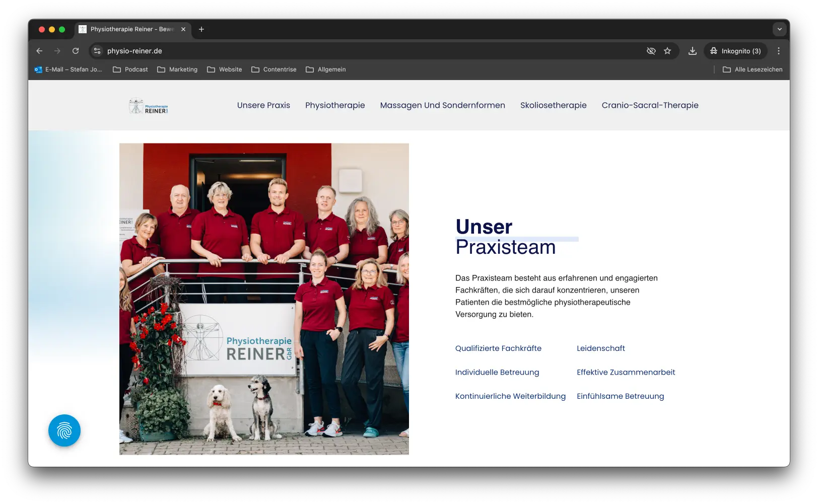Click the browser back arrow
The image size is (818, 504).
coord(39,51)
